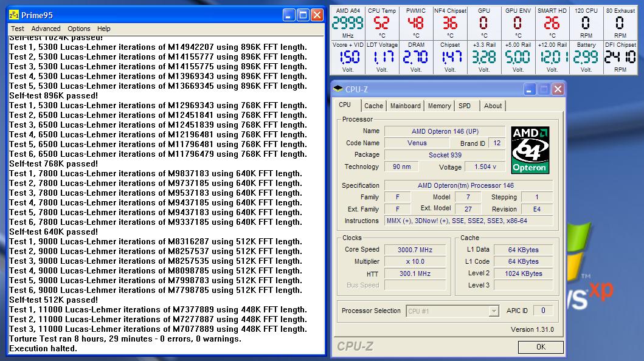Close the CPU-Z window
The image size is (644, 361).
pyautogui.click(x=558, y=89)
